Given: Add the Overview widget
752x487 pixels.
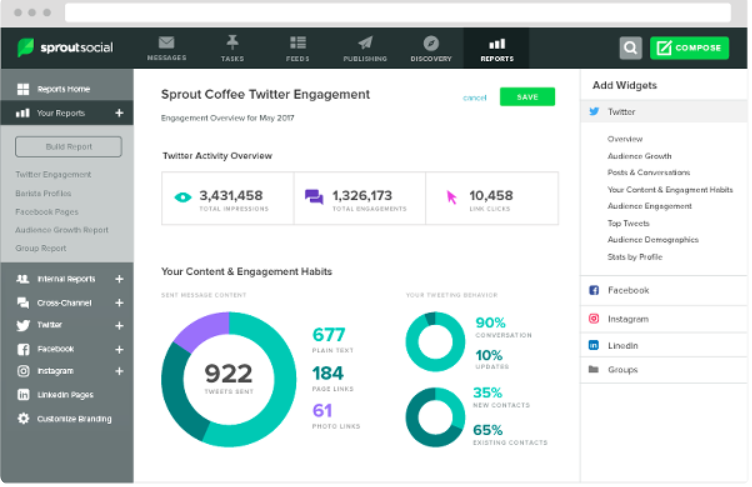Looking at the screenshot, I should [625, 139].
